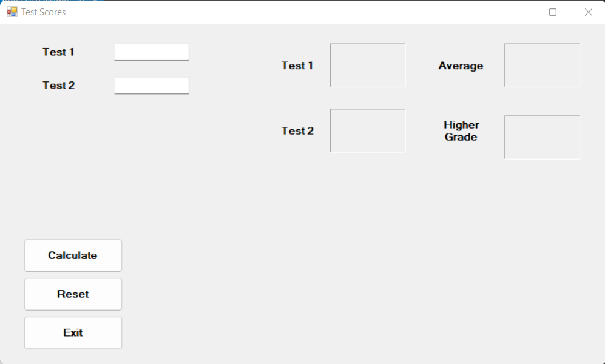
Task: Select the Higher Grade result output box
Action: (x=542, y=137)
